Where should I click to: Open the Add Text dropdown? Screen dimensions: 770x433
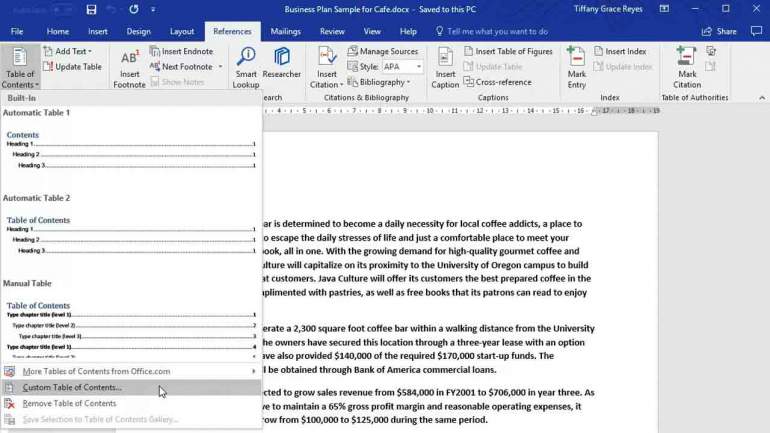[x=68, y=51]
